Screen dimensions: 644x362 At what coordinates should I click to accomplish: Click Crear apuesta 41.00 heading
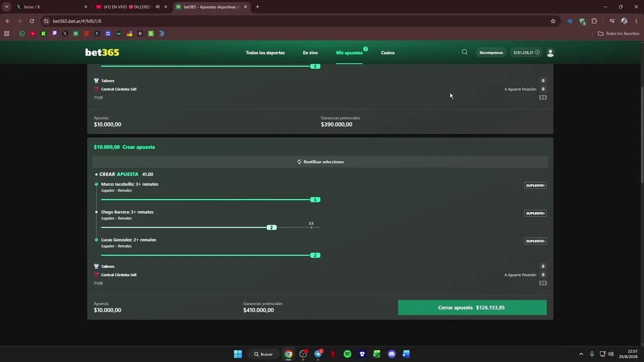pyautogui.click(x=126, y=174)
